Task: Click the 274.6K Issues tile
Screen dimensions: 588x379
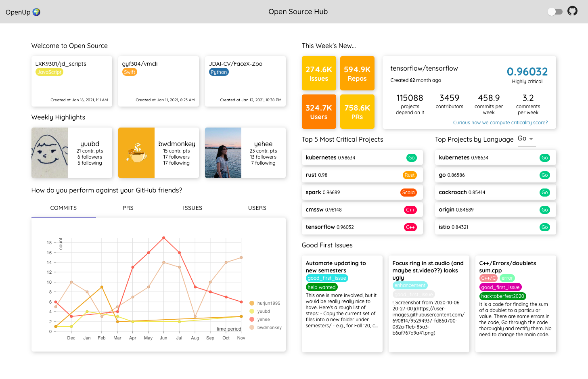Action: pos(319,73)
